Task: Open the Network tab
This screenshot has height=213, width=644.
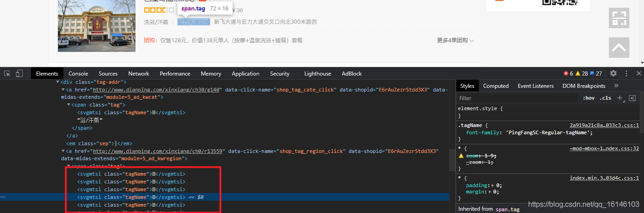Action: click(139, 73)
